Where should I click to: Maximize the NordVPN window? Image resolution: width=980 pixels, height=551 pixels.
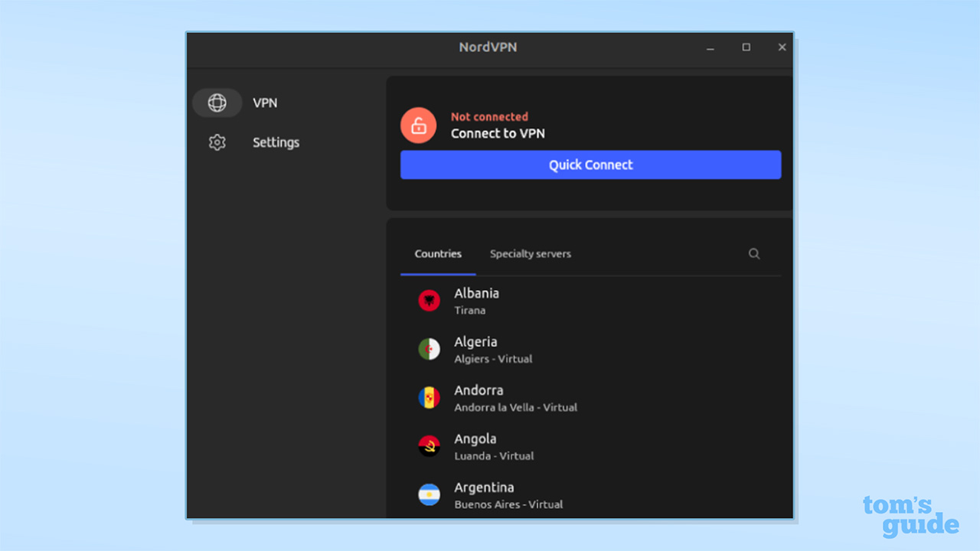pyautogui.click(x=746, y=47)
